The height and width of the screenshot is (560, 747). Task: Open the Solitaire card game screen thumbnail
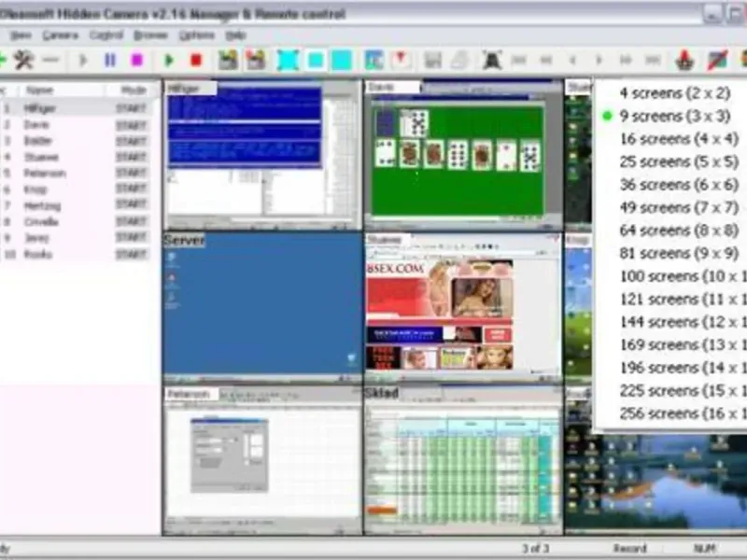coord(463,155)
